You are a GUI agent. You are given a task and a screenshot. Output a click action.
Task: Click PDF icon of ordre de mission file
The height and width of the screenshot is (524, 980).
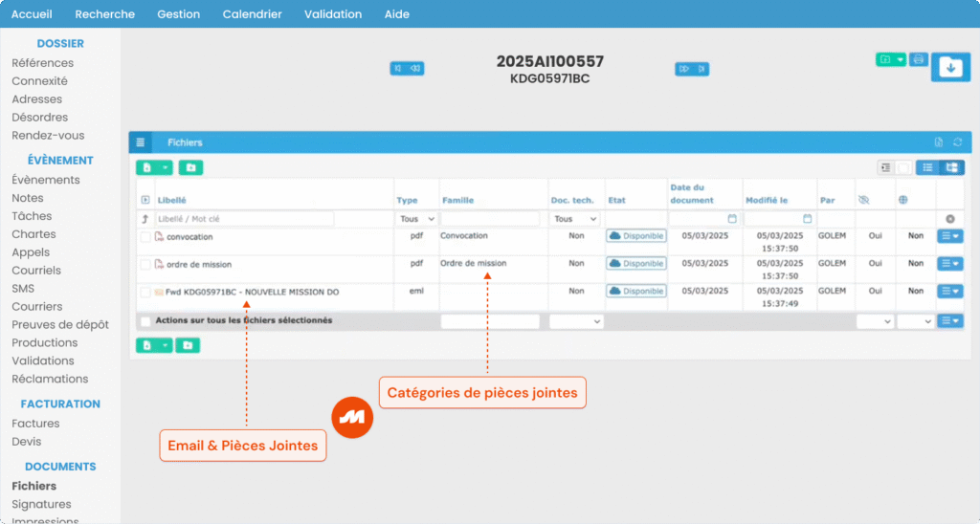159,264
